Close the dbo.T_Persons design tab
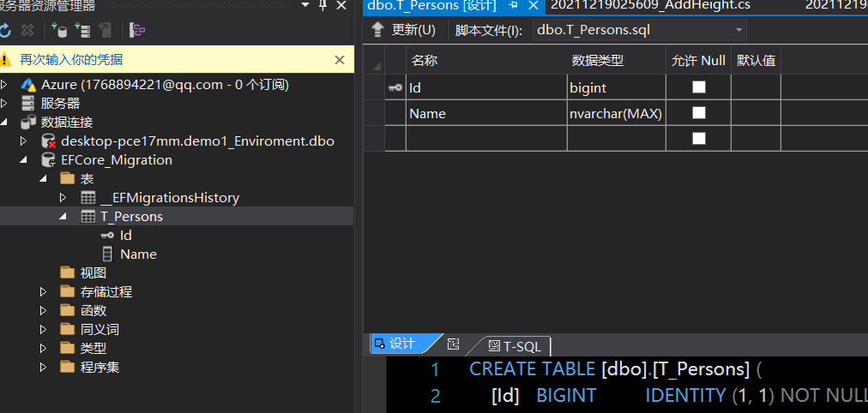Image resolution: width=868 pixels, height=413 pixels. point(533,5)
